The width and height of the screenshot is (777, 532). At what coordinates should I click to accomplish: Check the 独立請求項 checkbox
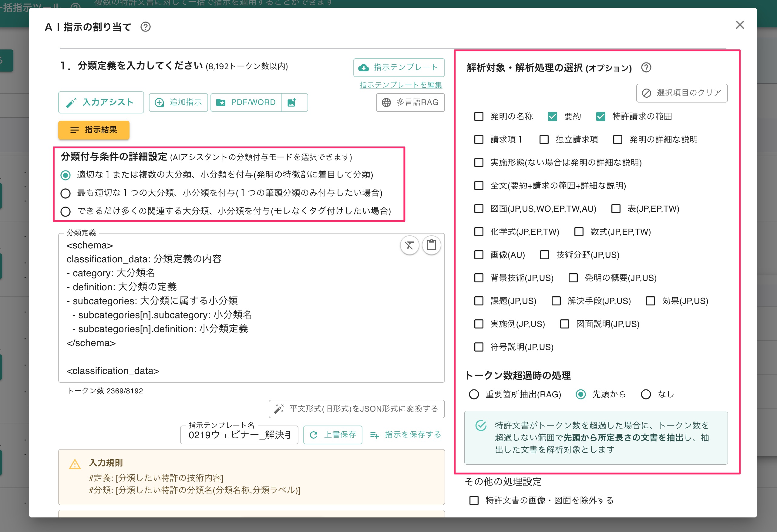(x=544, y=140)
